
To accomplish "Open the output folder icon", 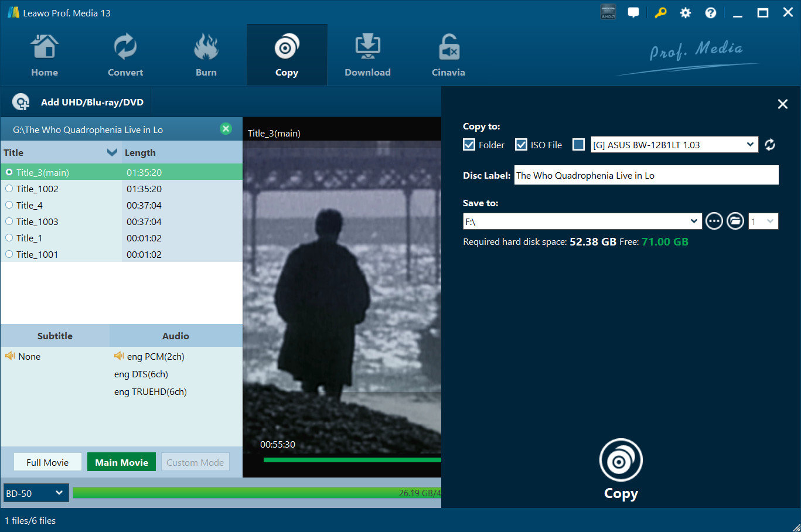I will click(735, 221).
